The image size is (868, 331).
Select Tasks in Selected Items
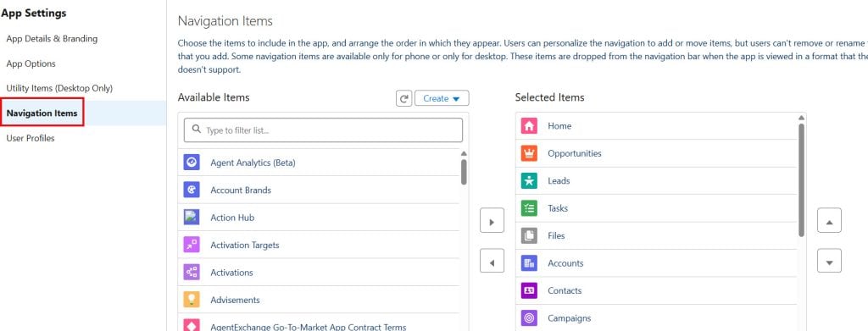pos(558,208)
